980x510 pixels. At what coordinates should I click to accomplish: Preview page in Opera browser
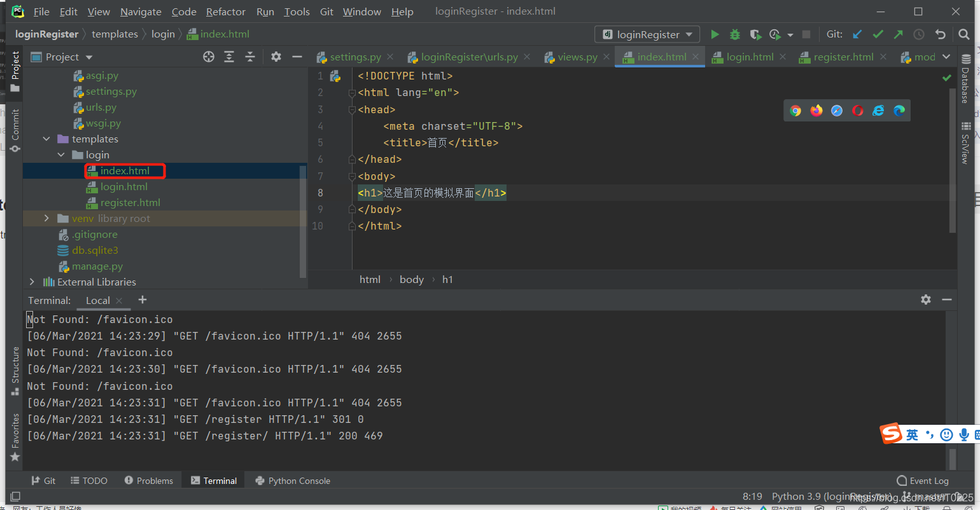[858, 111]
